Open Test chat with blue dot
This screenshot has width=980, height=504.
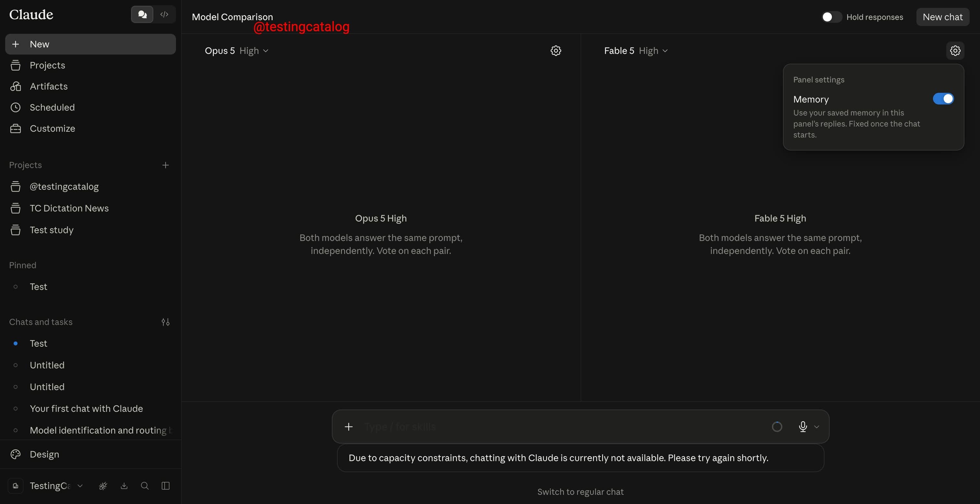point(90,343)
